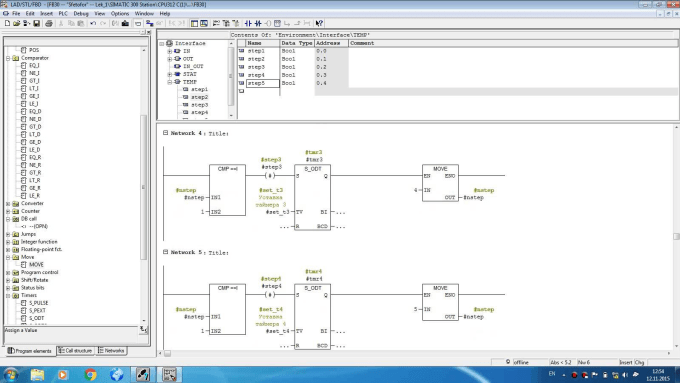Click the S_ODT timer box in Network 5
This screenshot has height=383, width=680.
click(x=312, y=317)
